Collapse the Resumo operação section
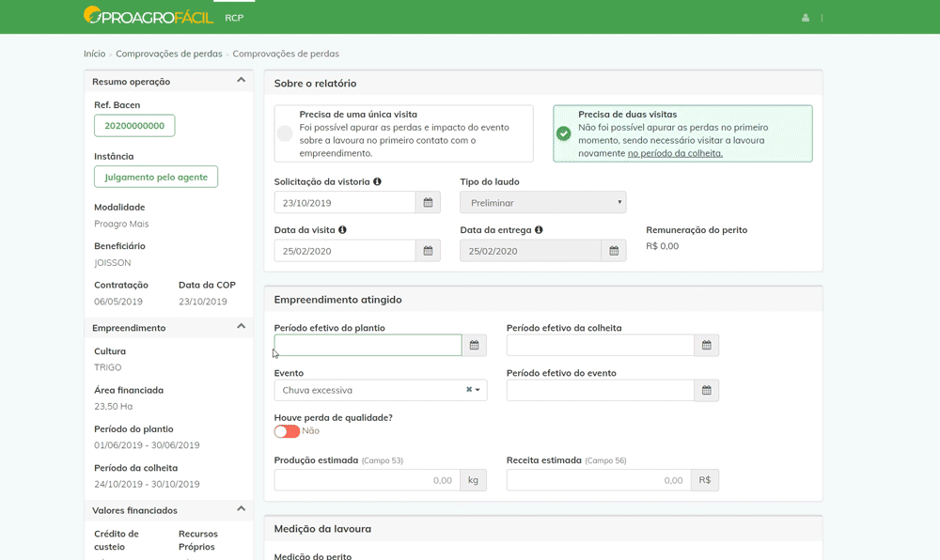This screenshot has width=940, height=560. click(241, 80)
